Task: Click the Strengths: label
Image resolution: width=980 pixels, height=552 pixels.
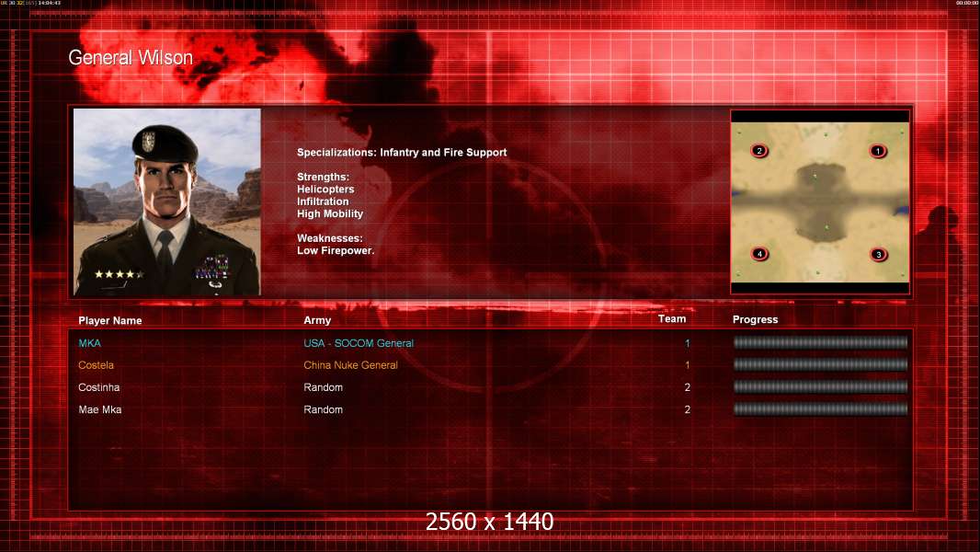Action: (x=323, y=177)
